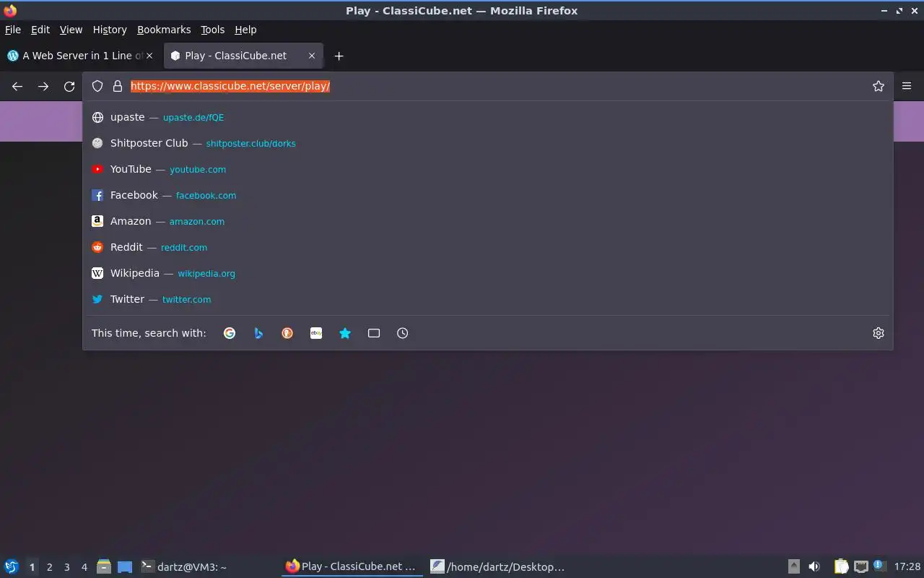
Task: Open a new tab
Action: pos(339,56)
